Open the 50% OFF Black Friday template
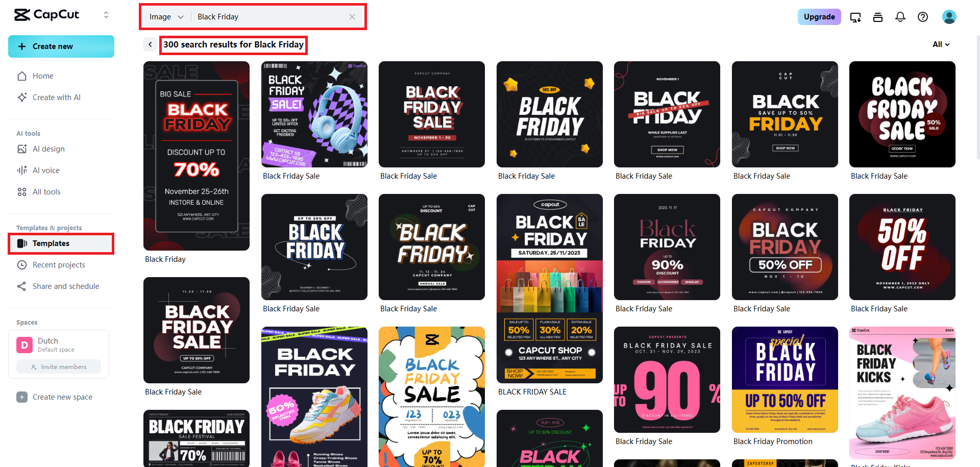980x467 pixels. pyautogui.click(x=902, y=247)
